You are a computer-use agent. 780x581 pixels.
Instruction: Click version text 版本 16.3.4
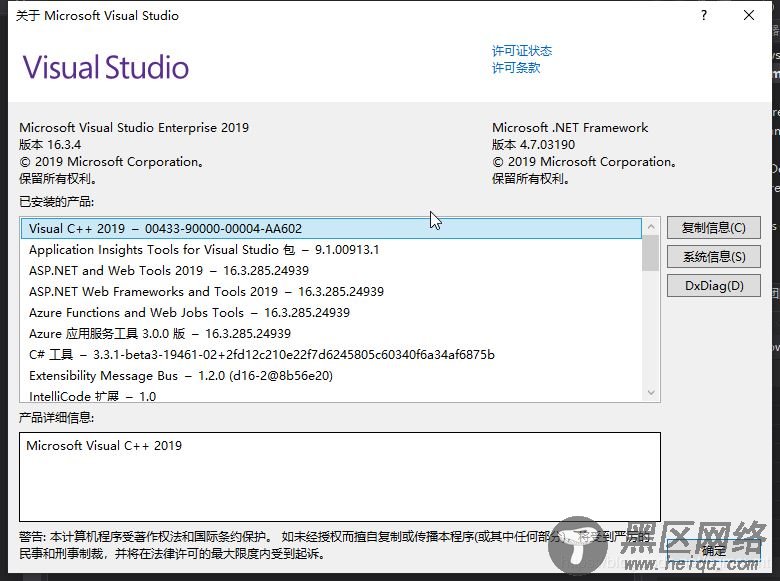click(x=50, y=145)
